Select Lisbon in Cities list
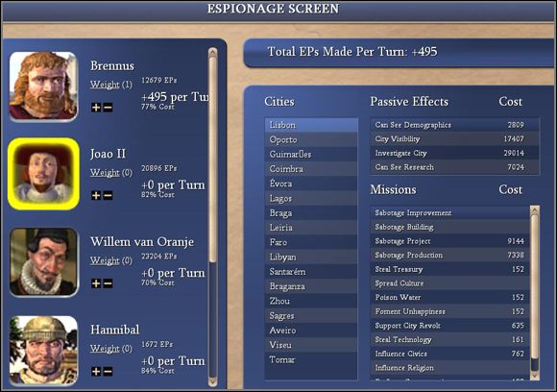 pos(311,125)
